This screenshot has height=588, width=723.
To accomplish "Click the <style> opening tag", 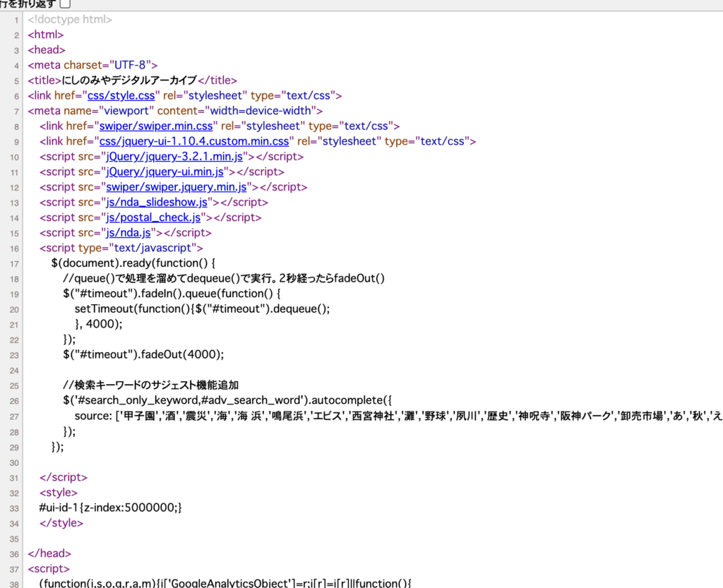I will tap(59, 492).
